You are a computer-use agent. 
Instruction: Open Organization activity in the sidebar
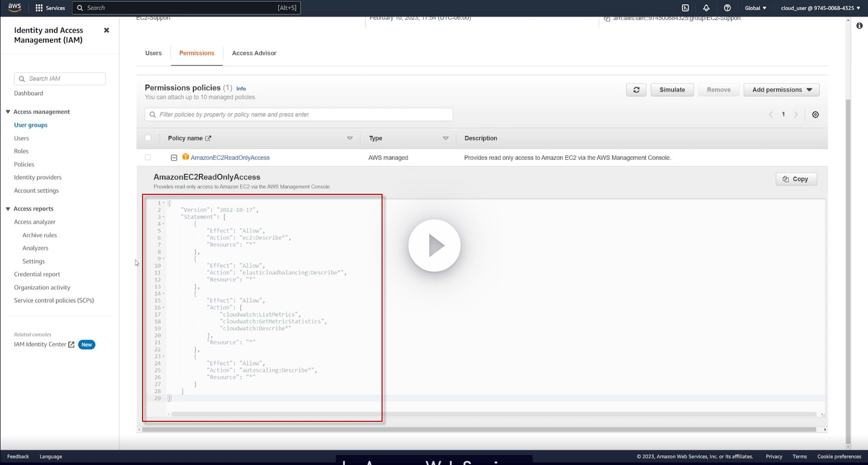(x=42, y=288)
